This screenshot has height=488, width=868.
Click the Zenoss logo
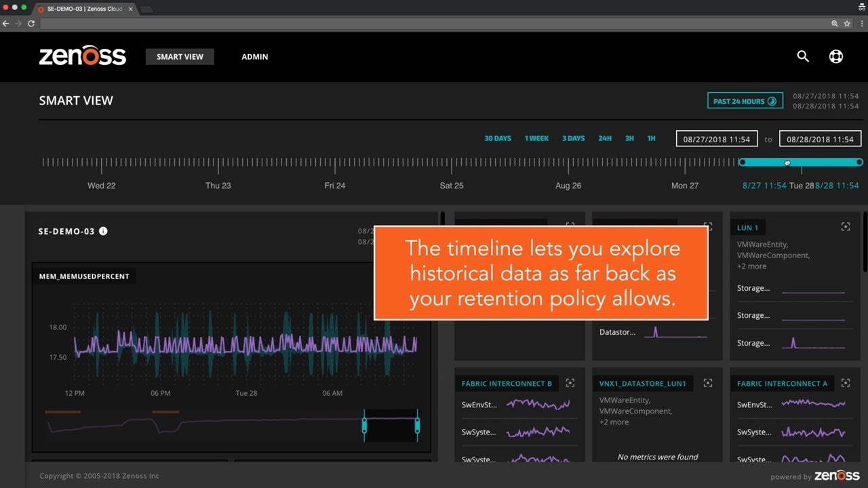click(83, 56)
